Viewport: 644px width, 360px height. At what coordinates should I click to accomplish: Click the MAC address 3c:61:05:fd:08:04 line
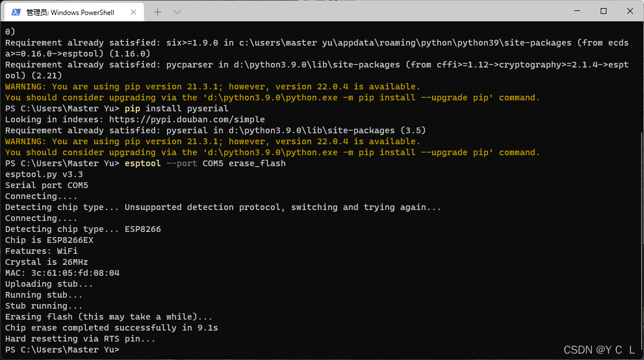point(62,273)
